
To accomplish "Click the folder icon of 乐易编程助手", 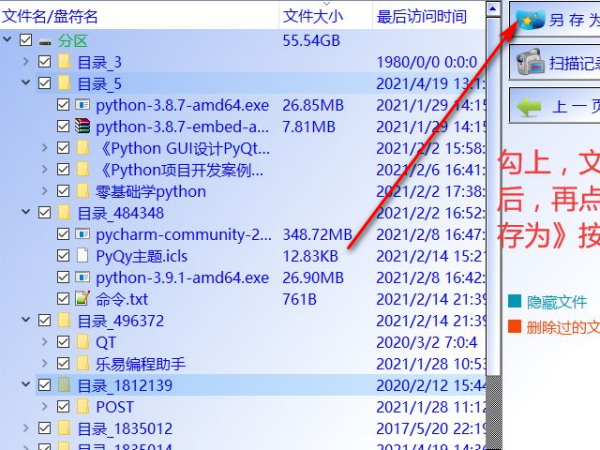I will pyautogui.click(x=83, y=363).
